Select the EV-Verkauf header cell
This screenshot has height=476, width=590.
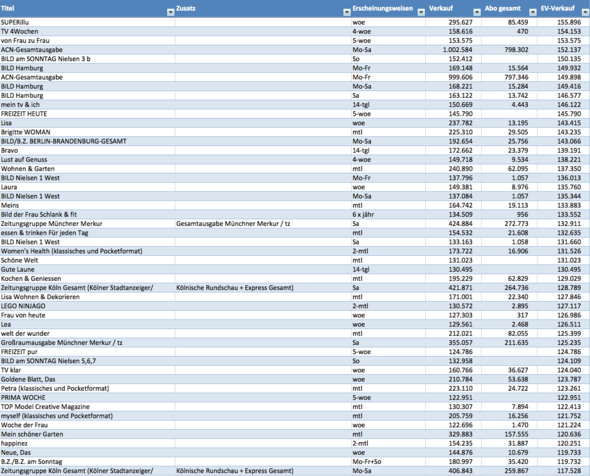click(x=564, y=9)
